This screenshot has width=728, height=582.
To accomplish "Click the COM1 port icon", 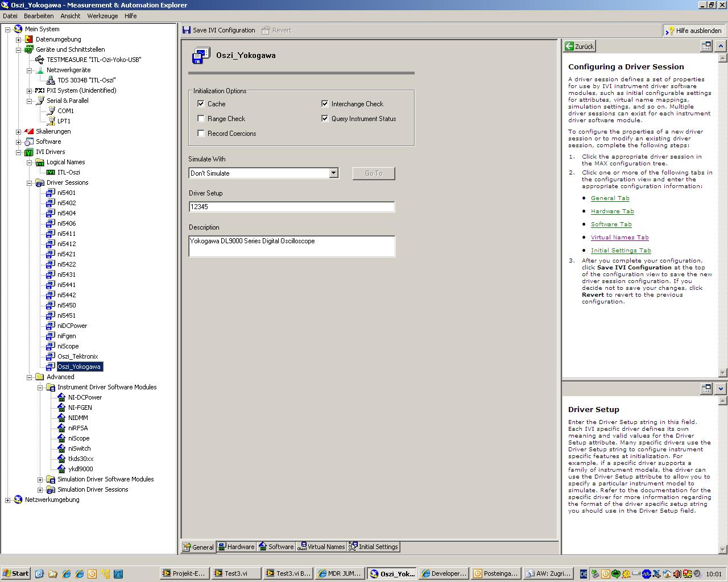I will coord(51,111).
